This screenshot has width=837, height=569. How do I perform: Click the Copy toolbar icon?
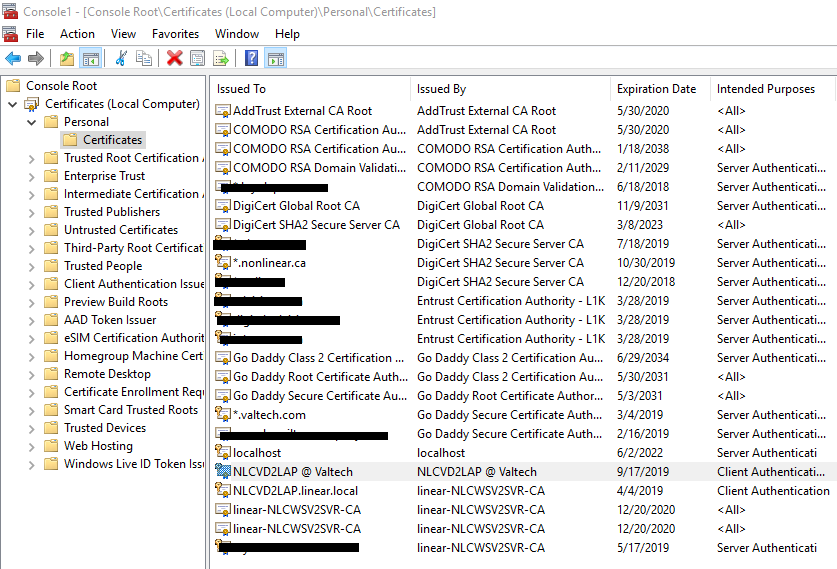pyautogui.click(x=144, y=58)
